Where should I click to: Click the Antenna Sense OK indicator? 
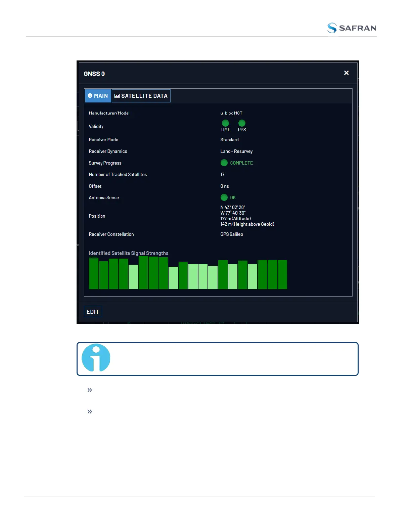coord(224,197)
